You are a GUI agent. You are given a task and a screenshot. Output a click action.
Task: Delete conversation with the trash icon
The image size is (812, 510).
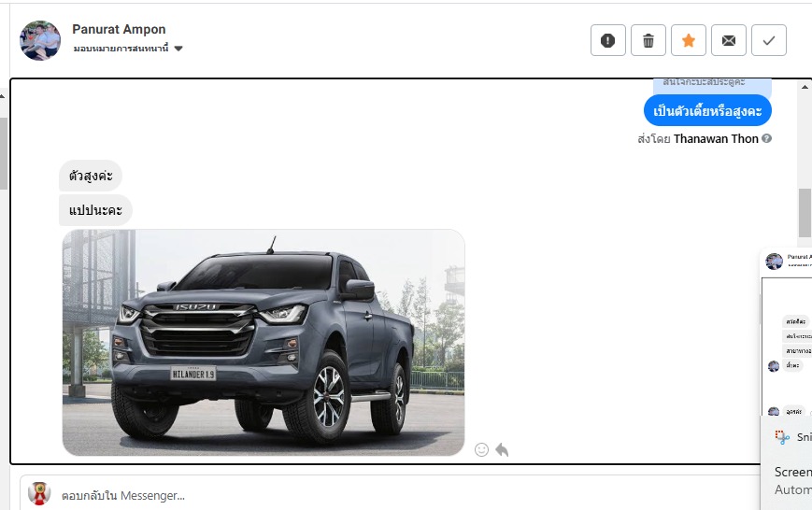click(648, 40)
